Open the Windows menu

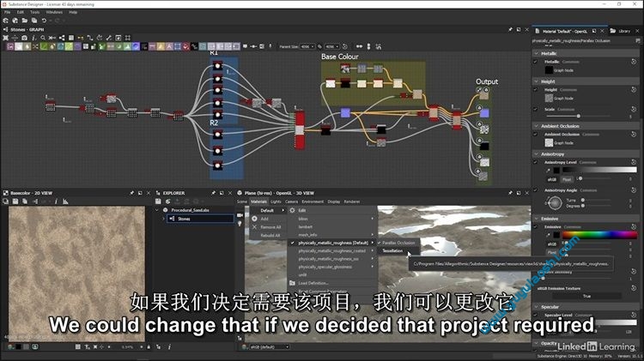tap(54, 12)
